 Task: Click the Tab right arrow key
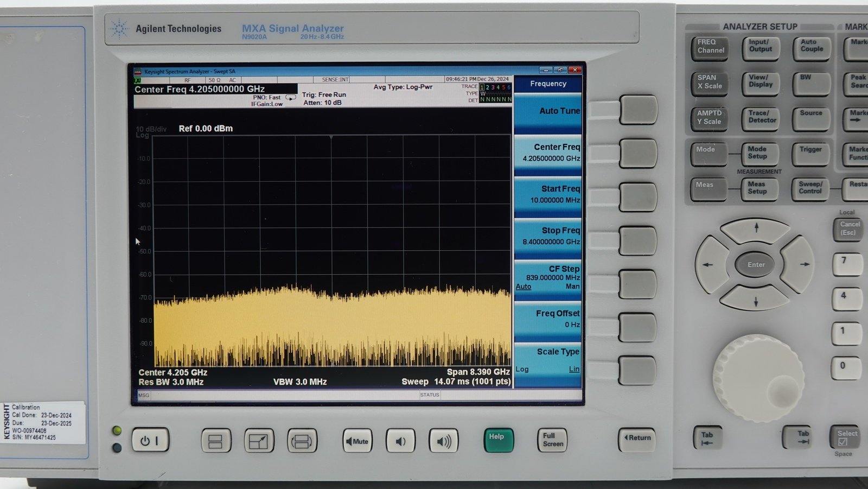tap(796, 437)
